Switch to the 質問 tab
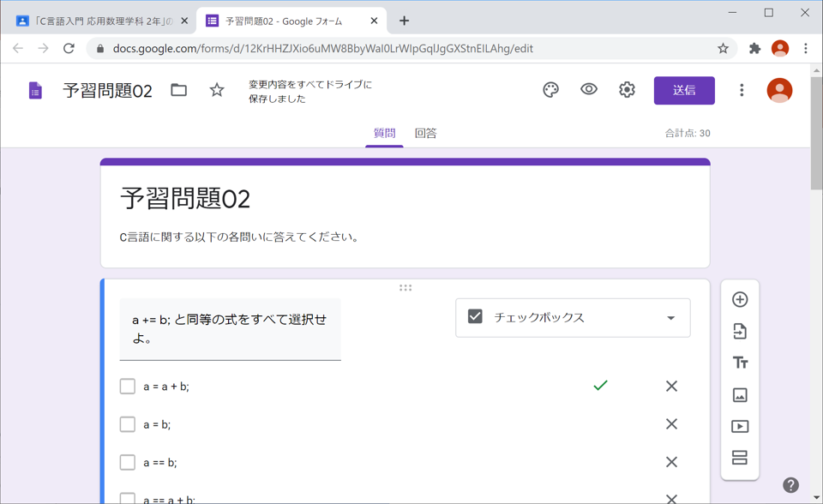The height and width of the screenshot is (504, 823). pyautogui.click(x=384, y=134)
